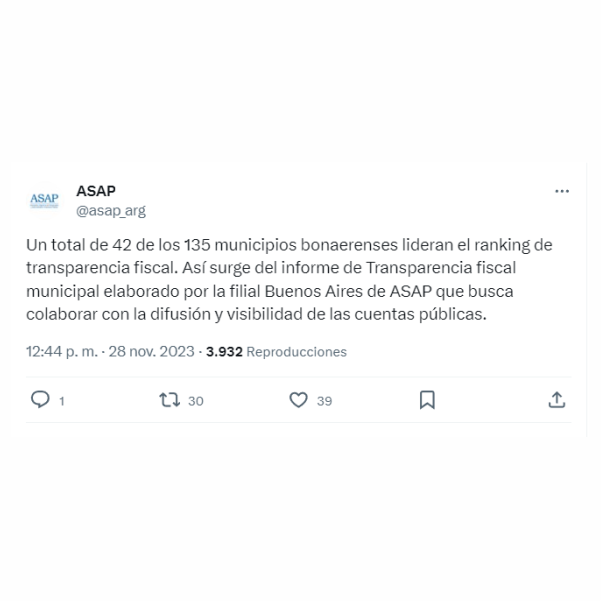Image resolution: width=601 pixels, height=601 pixels.
Task: Click the like count 39
Action: coord(324,401)
